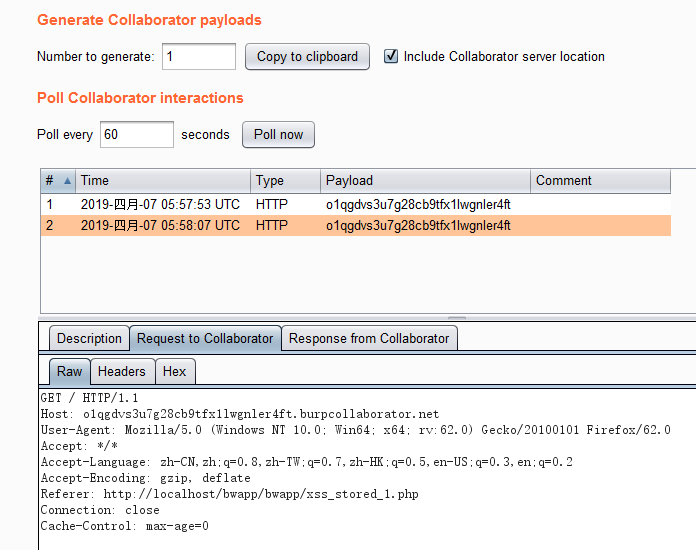The height and width of the screenshot is (550, 696).
Task: Click the Host header line in request
Action: pos(240,414)
